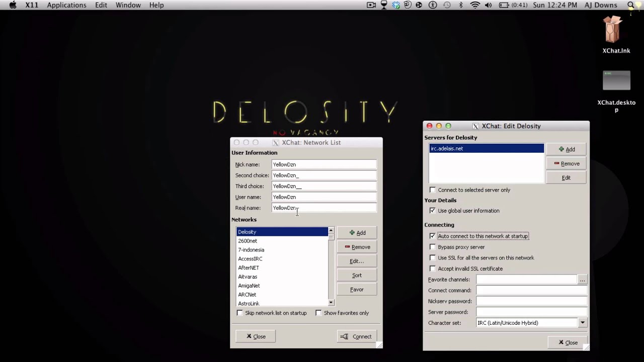Viewport: 644px width, 362px height.
Task: Select AfterNET network
Action: [x=282, y=268]
